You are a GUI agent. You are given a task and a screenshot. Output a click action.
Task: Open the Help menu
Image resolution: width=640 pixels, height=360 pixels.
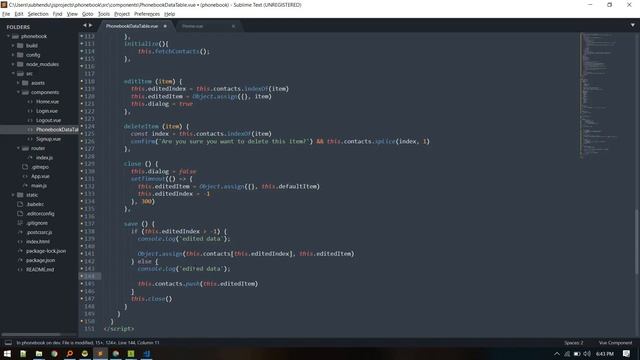click(x=169, y=14)
